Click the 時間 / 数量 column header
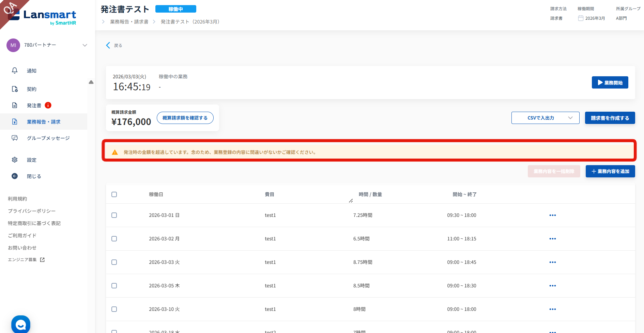The width and height of the screenshot is (644, 333). pos(370,194)
